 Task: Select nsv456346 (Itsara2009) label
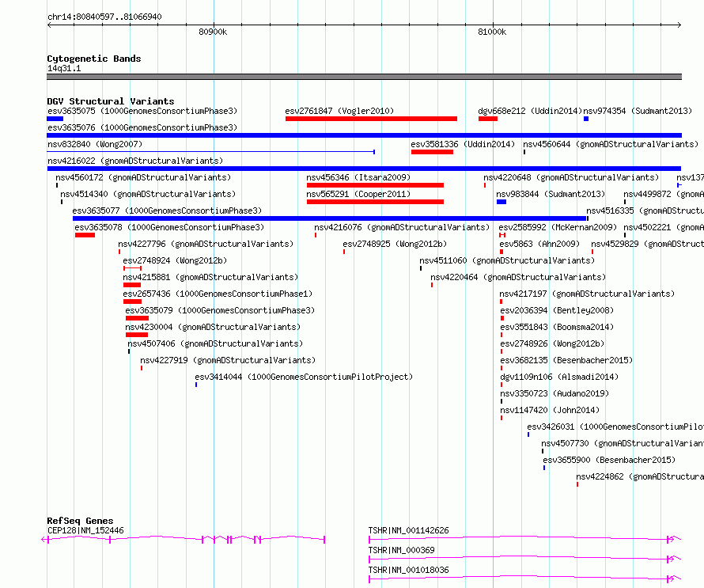click(x=358, y=177)
